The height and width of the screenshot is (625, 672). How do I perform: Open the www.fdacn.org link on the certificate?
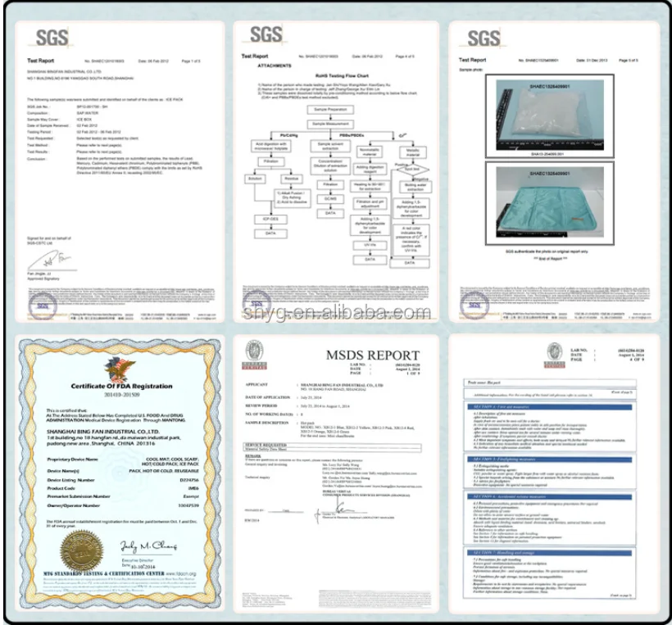[181, 573]
